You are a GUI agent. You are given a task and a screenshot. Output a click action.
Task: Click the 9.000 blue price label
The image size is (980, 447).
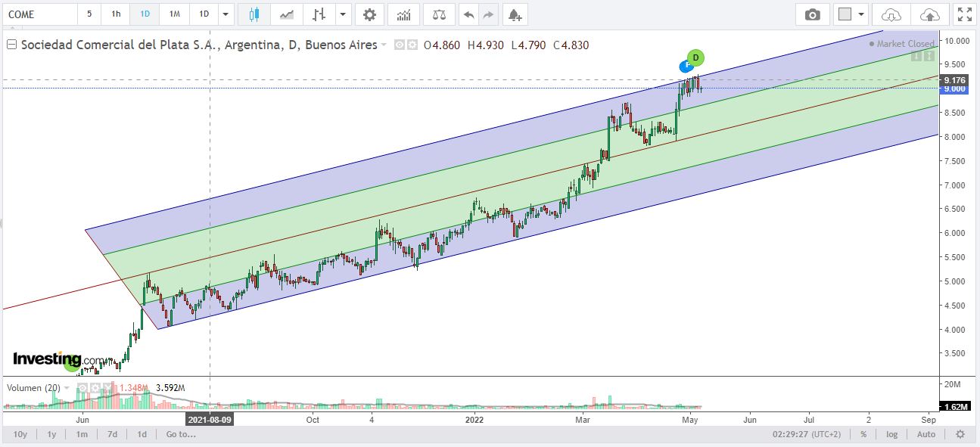tap(955, 88)
